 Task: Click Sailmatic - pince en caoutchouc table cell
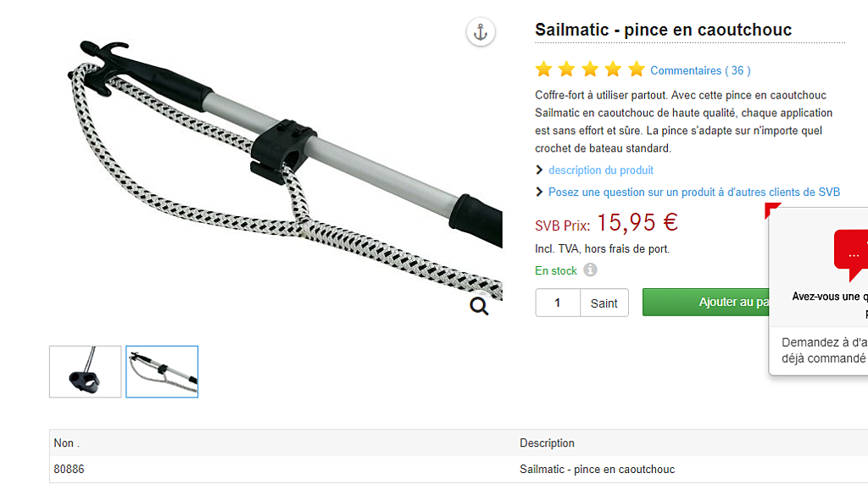point(598,470)
